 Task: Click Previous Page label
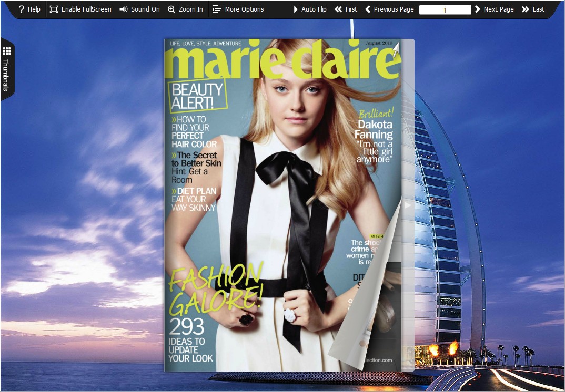pos(394,9)
